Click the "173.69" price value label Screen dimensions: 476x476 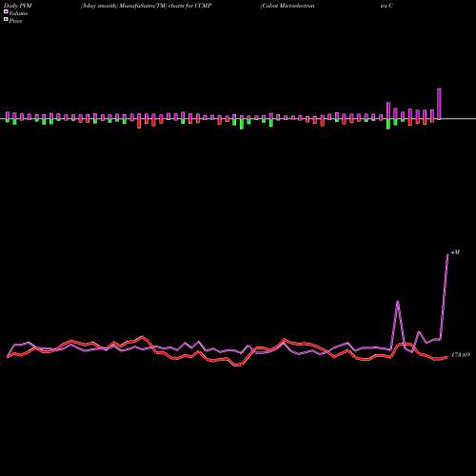coord(460,355)
